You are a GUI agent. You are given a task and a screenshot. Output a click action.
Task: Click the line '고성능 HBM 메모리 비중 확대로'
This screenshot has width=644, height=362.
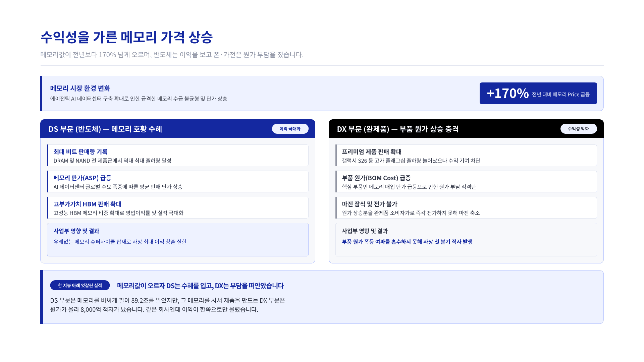(x=118, y=213)
